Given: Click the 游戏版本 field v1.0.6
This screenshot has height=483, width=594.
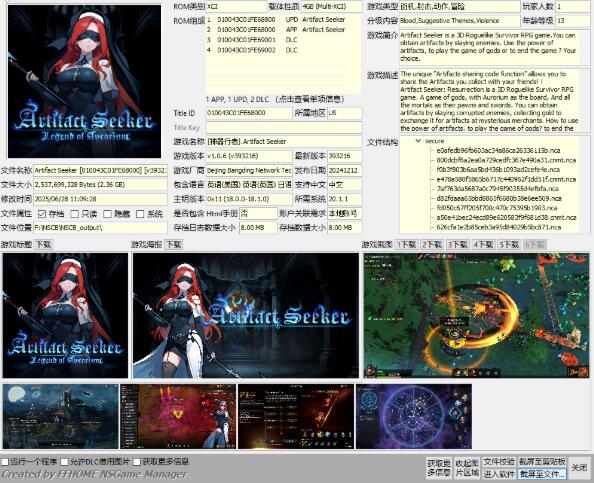Looking at the screenshot, I should pos(249,156).
